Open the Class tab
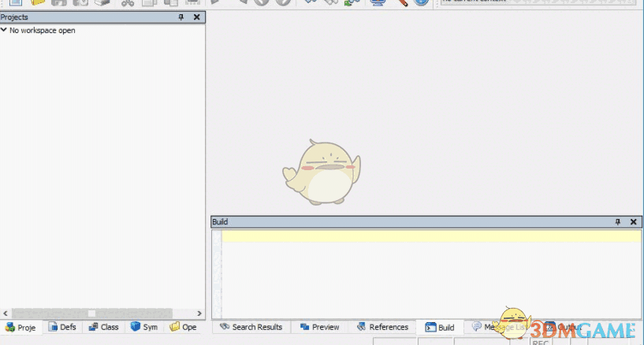Image resolution: width=644 pixels, height=345 pixels. [x=104, y=327]
